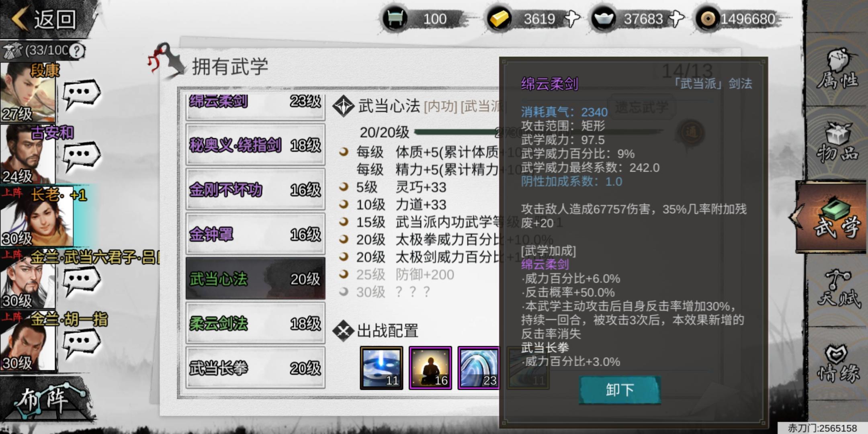
Task: Choose 柔云剑法 from the martial arts list
Action: click(x=256, y=323)
